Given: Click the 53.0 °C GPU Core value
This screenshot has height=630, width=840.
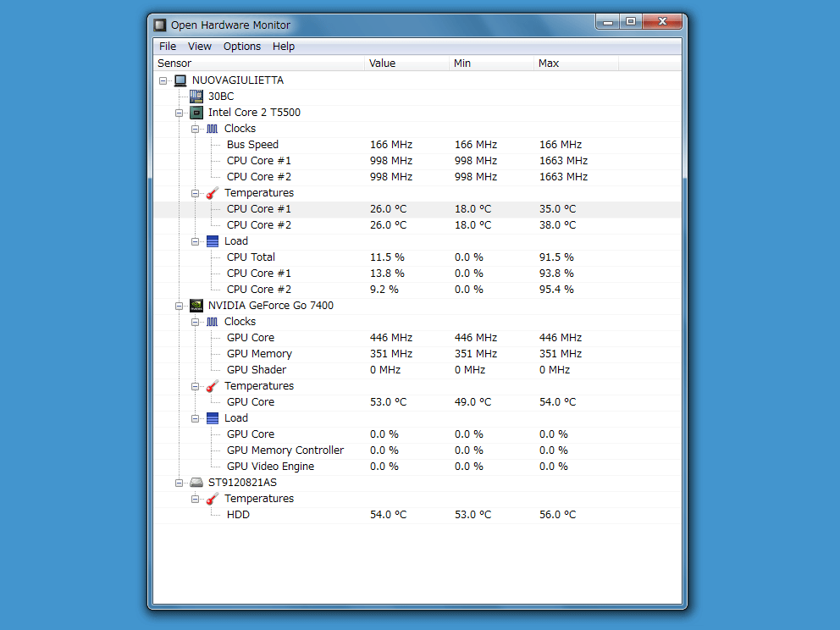Looking at the screenshot, I should click(x=389, y=401).
